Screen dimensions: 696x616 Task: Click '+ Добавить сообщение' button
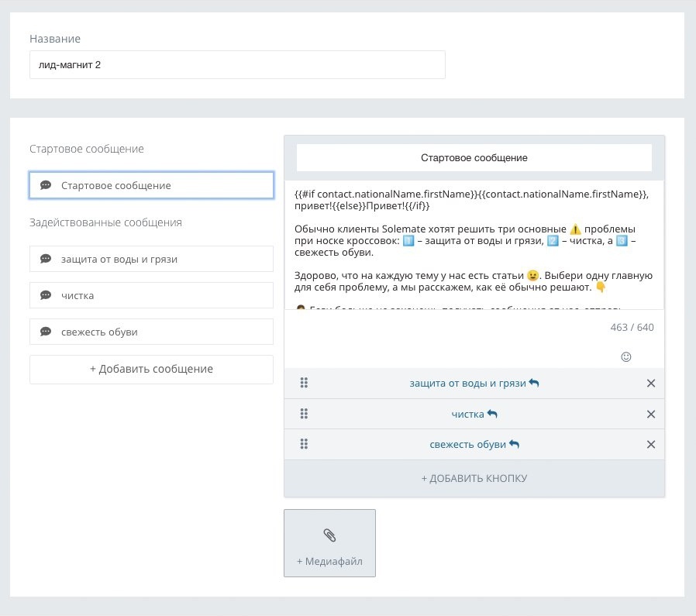tap(151, 369)
